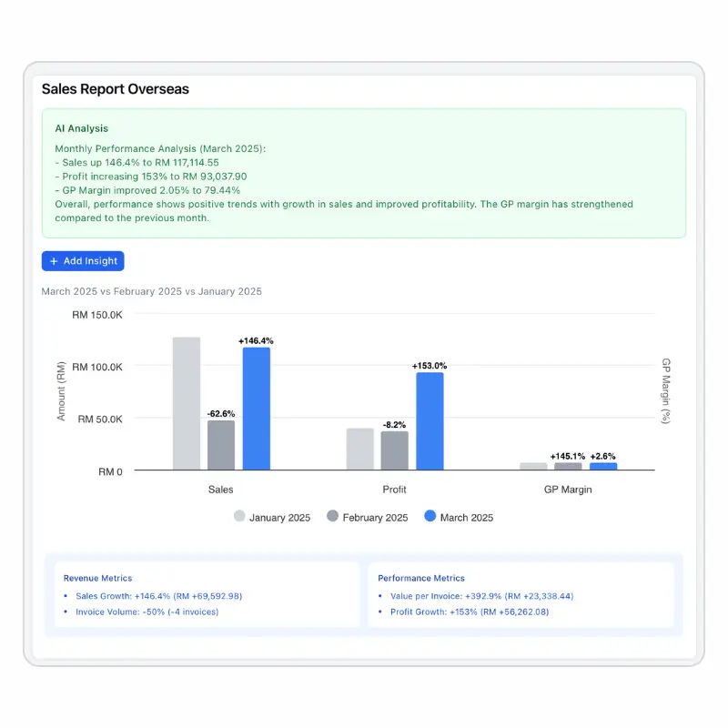The height and width of the screenshot is (728, 728).
Task: Click the -8.2% bar label
Action: 394,425
